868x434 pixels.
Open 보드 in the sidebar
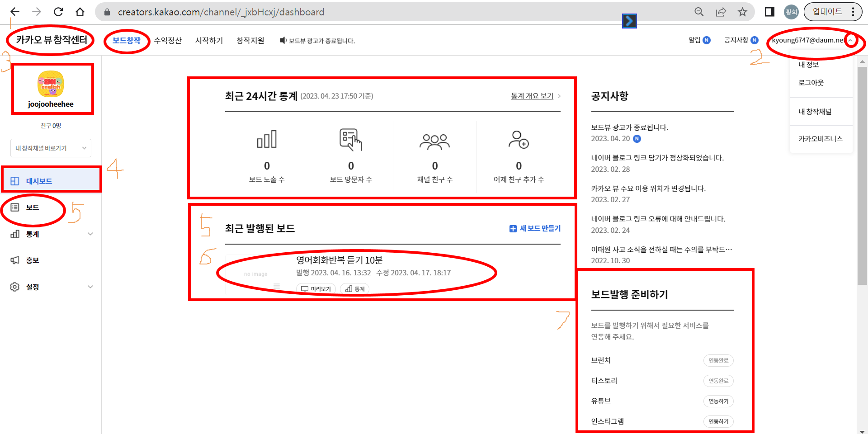point(33,208)
